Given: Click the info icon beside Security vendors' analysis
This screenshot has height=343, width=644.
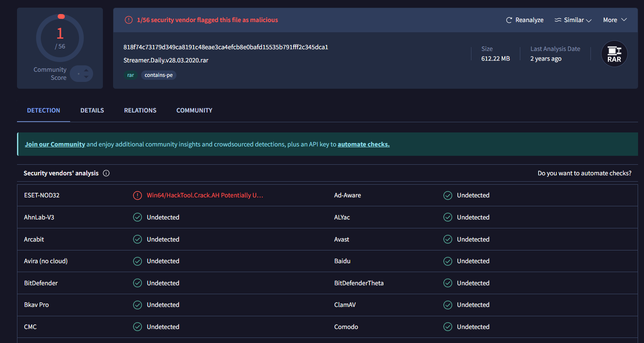Looking at the screenshot, I should coord(106,173).
